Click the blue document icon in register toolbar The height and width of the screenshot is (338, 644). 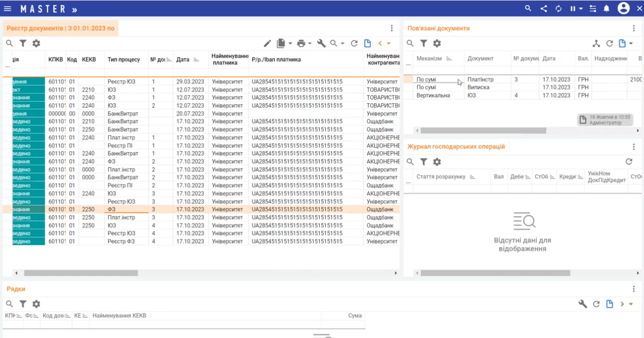pyautogui.click(x=367, y=44)
